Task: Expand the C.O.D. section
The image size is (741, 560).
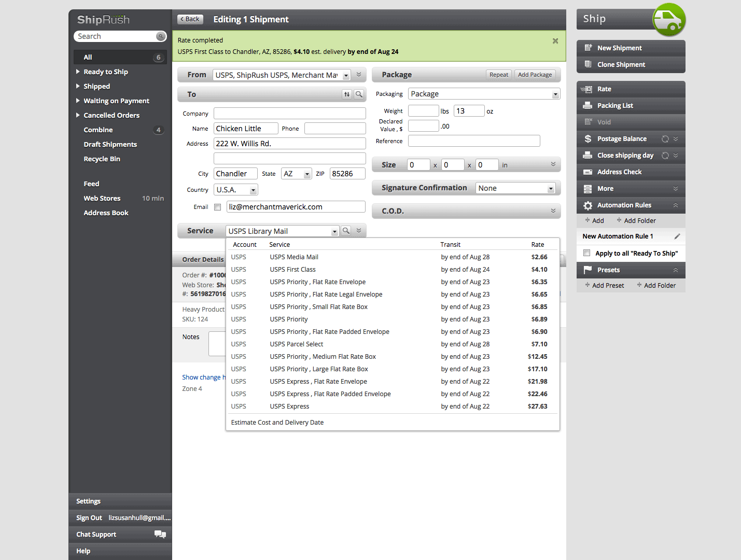Action: [553, 211]
